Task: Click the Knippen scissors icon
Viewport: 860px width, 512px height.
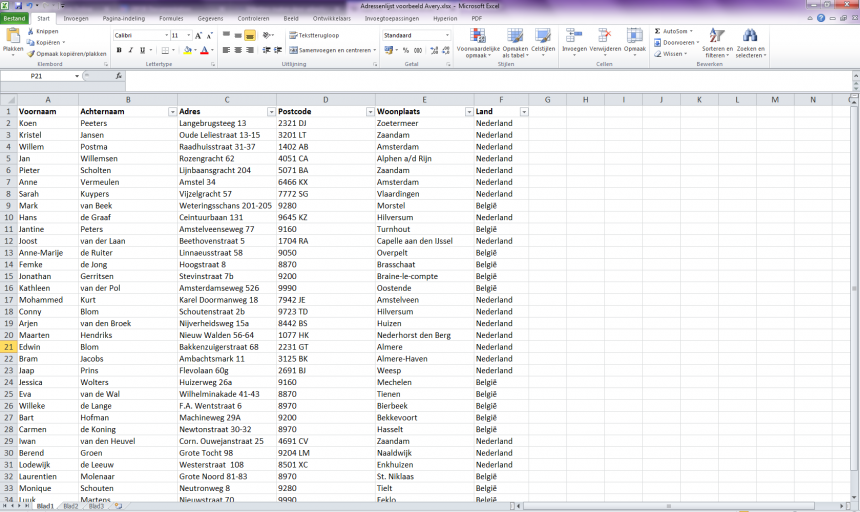Action: click(x=31, y=31)
